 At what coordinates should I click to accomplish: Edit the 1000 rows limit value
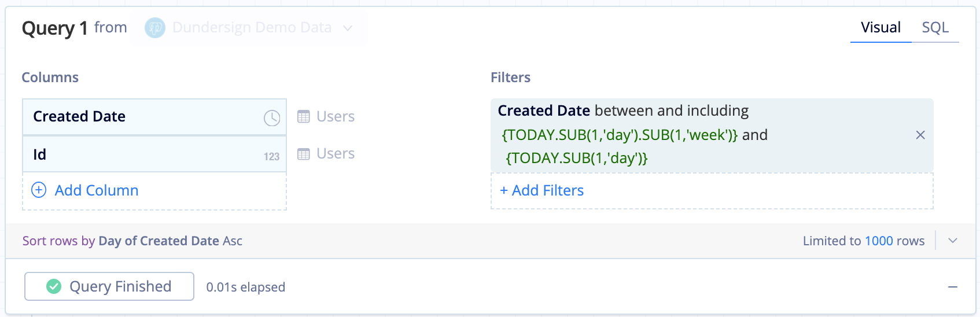pos(879,241)
